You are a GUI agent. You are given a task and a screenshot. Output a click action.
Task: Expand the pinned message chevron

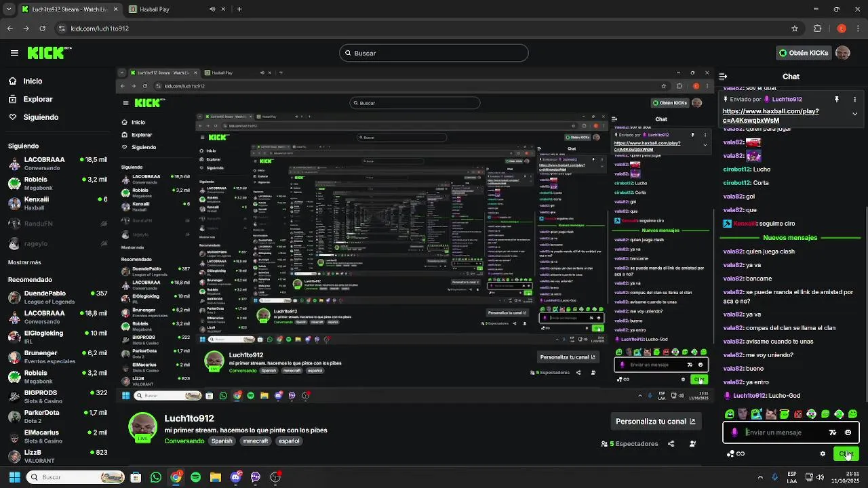click(854, 114)
